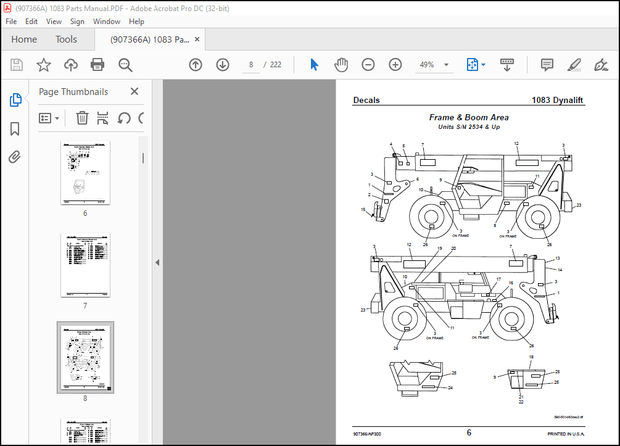The width and height of the screenshot is (620, 446).
Task: Activate the arrow Selection tool
Action: tap(314, 64)
